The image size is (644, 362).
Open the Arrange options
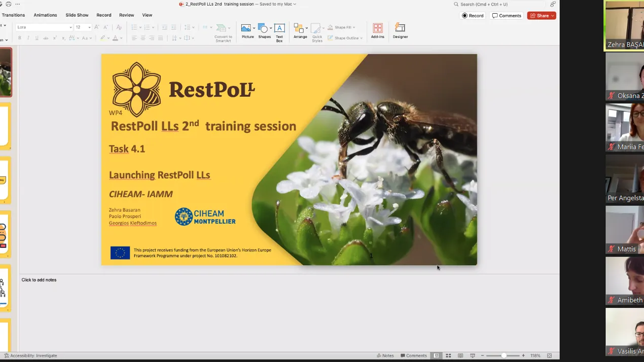click(300, 31)
